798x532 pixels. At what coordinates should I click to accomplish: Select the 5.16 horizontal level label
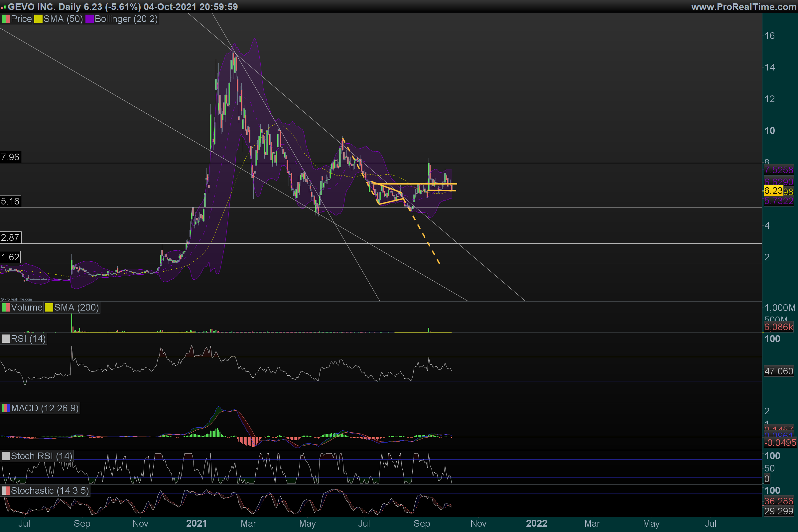point(10,201)
